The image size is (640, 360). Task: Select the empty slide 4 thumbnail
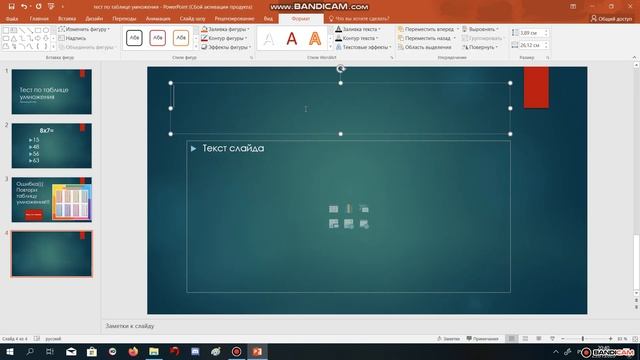52,253
